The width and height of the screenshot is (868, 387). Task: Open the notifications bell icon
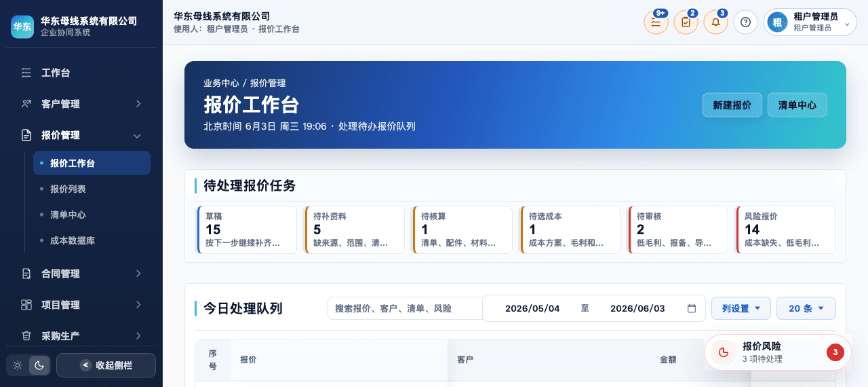click(x=715, y=22)
